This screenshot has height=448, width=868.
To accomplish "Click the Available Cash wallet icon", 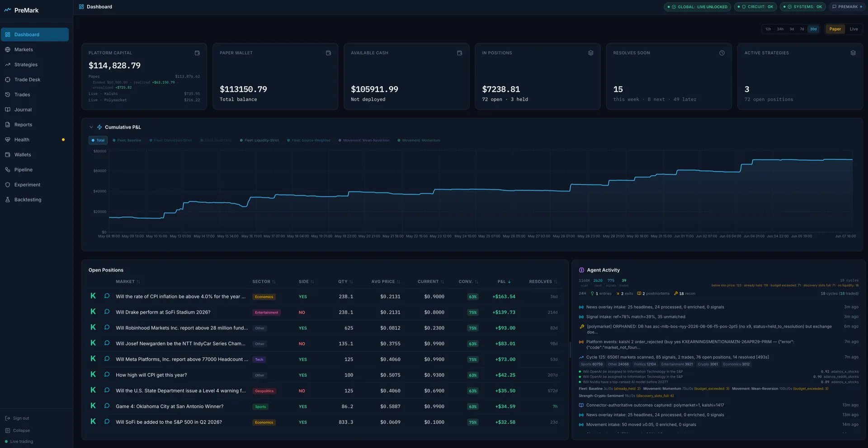I will pos(459,53).
